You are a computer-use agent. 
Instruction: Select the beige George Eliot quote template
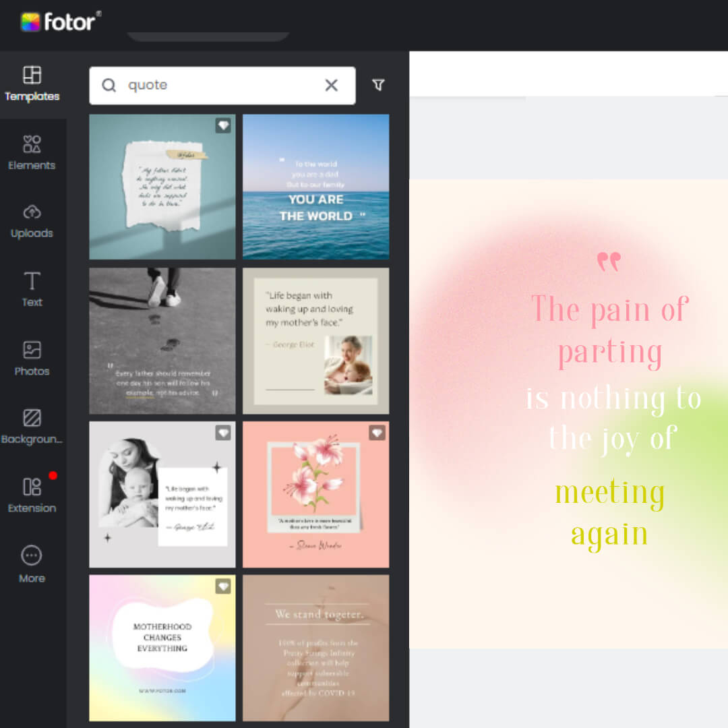point(315,340)
